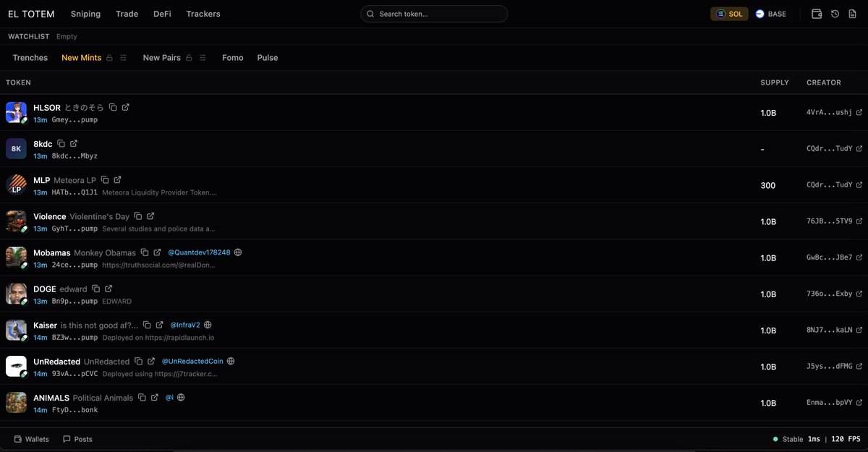Open the document icon in top bar
Screen dimensions: 868x452
point(852,14)
